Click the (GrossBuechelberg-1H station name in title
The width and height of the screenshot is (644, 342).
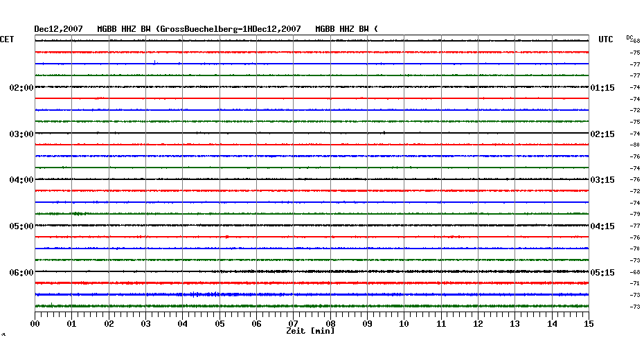[x=204, y=29]
